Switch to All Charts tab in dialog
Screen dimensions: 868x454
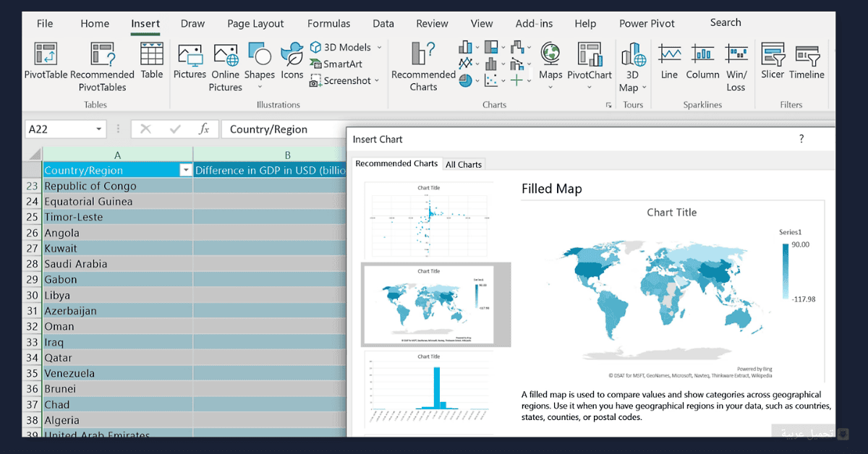click(x=463, y=164)
